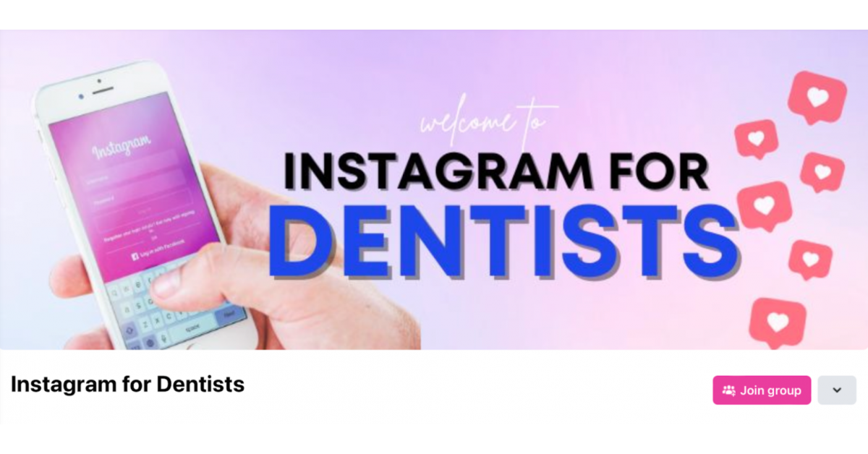Open the Instagram for Dentists group title

click(127, 385)
